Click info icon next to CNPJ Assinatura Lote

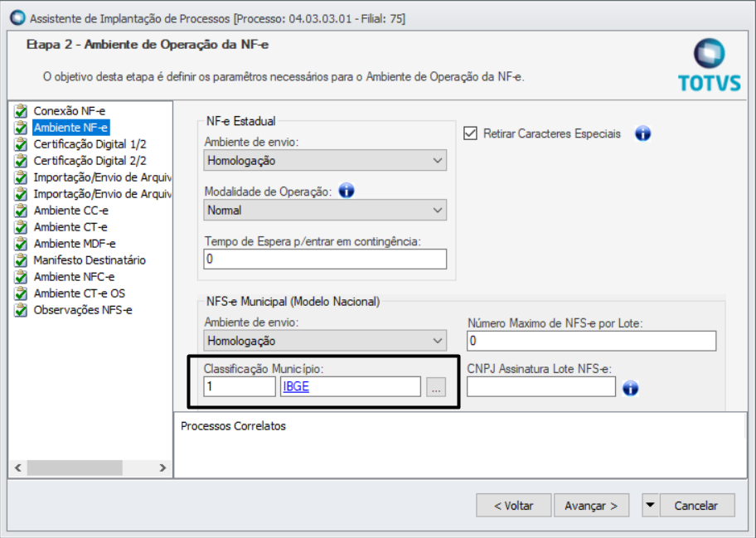630,388
